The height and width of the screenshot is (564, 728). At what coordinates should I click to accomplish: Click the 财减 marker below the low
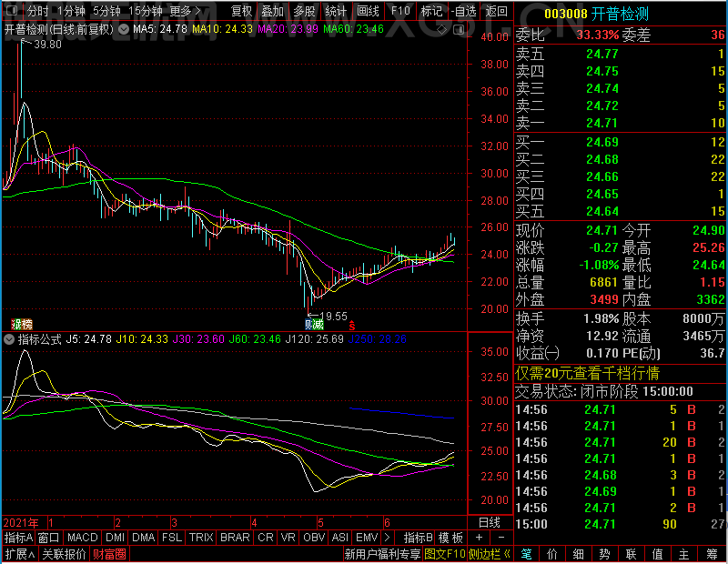314,325
